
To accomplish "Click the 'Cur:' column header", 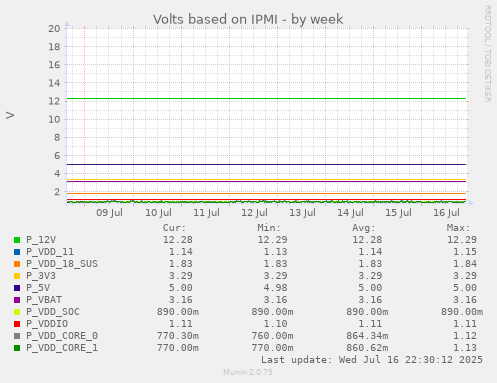I will 174,228.
